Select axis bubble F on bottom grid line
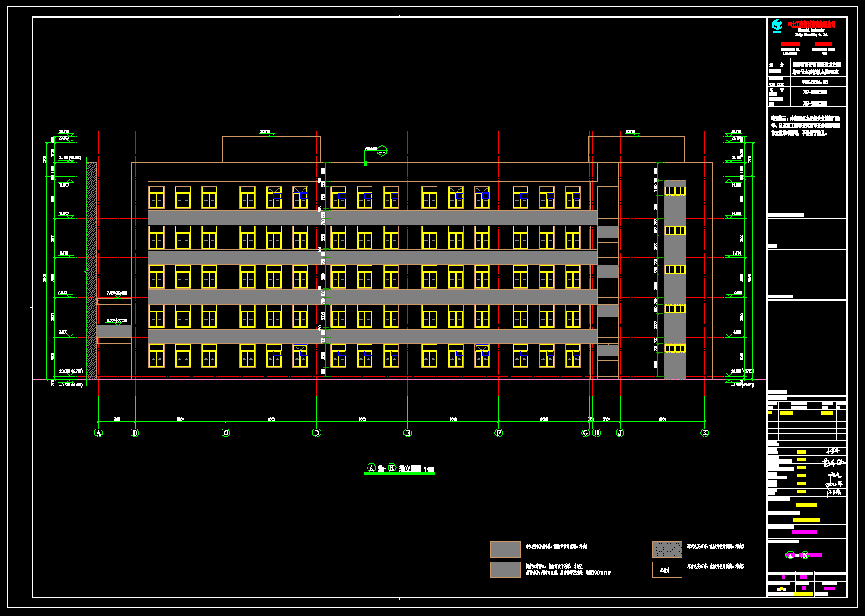 click(498, 433)
